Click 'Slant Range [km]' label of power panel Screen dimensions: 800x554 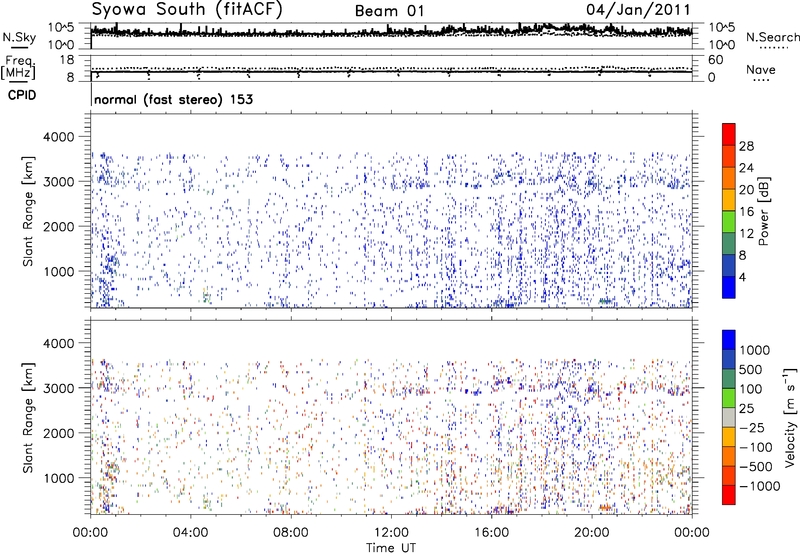point(29,211)
